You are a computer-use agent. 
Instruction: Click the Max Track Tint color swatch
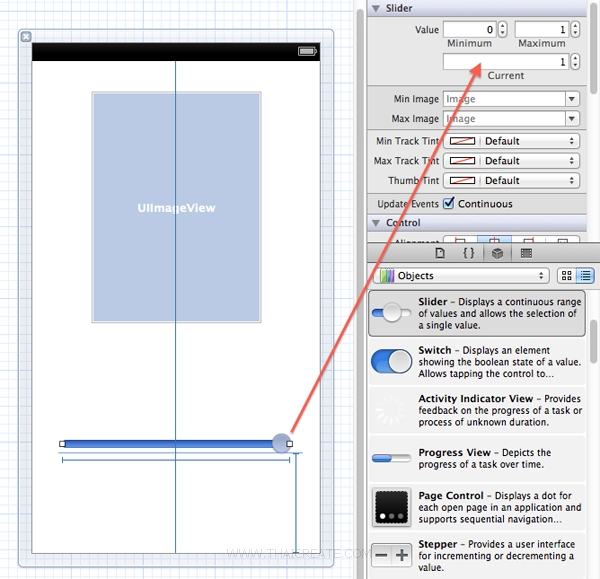click(462, 161)
